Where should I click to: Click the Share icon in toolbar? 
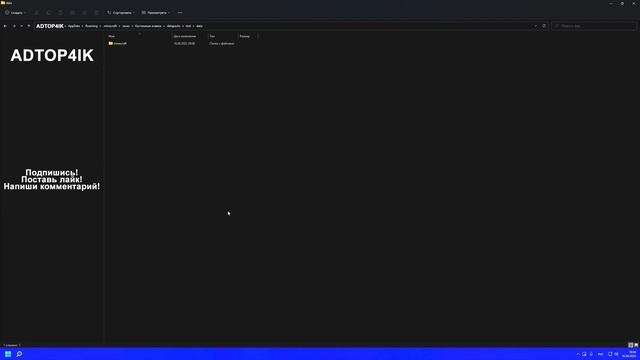[x=84, y=13]
